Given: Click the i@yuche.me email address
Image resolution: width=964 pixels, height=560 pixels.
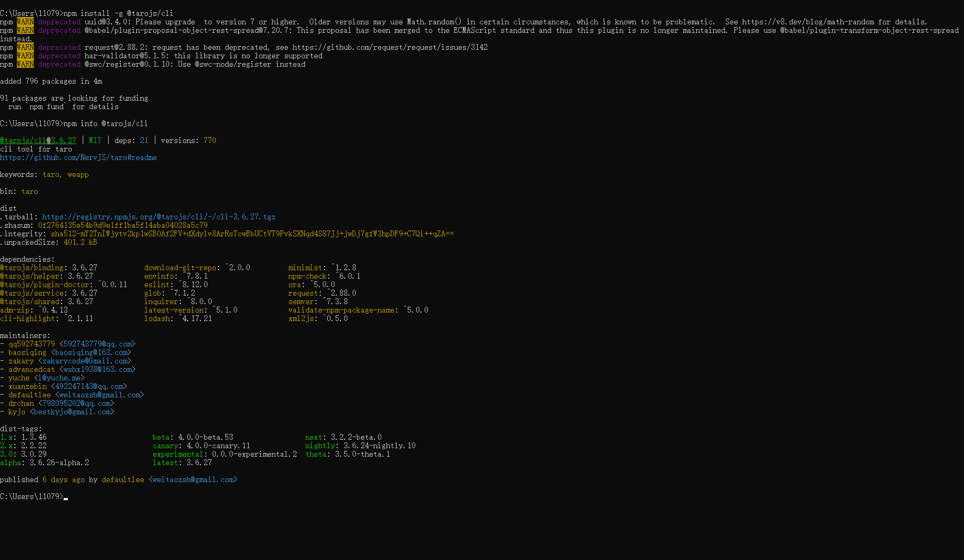Looking at the screenshot, I should click(x=59, y=378).
